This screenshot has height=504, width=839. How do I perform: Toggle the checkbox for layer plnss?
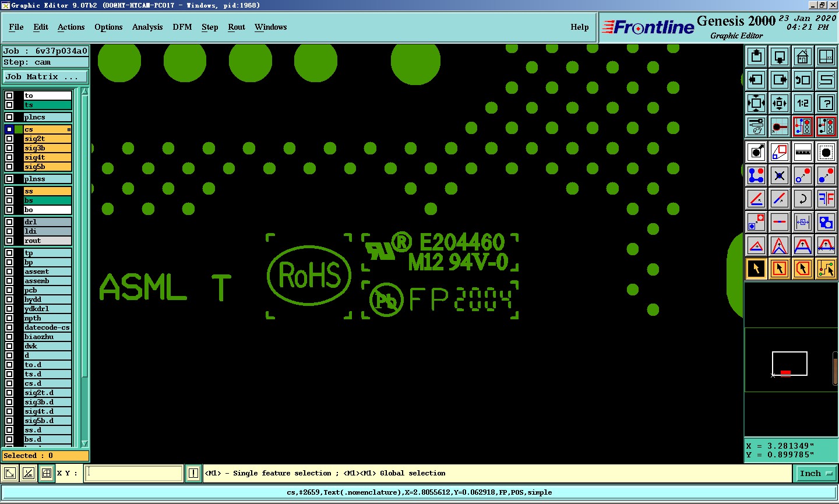9,179
